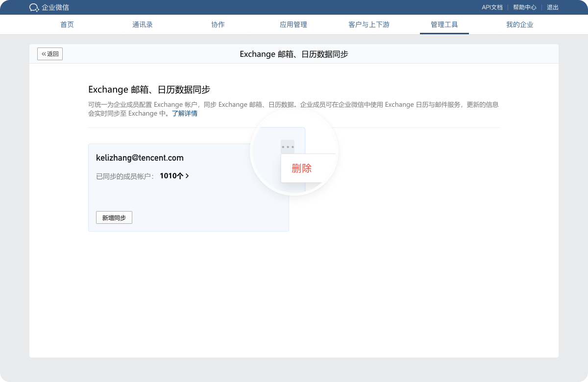Click the 新增同步 button
Image resolution: width=588 pixels, height=382 pixels.
[x=114, y=217]
